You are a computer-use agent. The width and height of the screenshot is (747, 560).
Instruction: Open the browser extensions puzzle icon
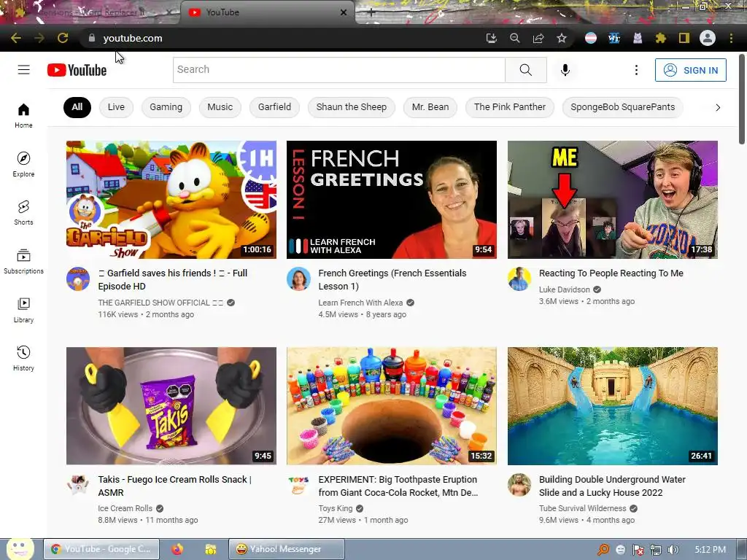tap(660, 38)
